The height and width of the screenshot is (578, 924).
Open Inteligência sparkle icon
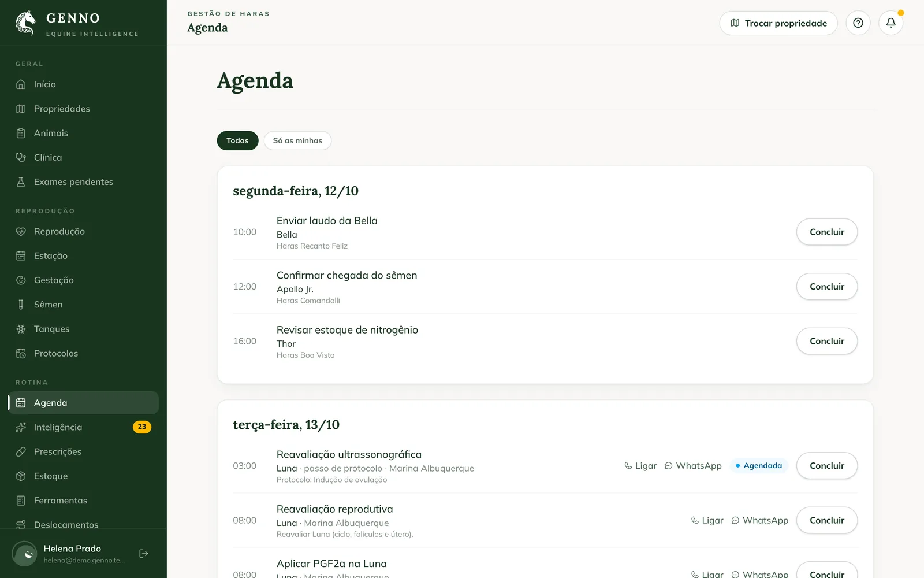point(21,427)
